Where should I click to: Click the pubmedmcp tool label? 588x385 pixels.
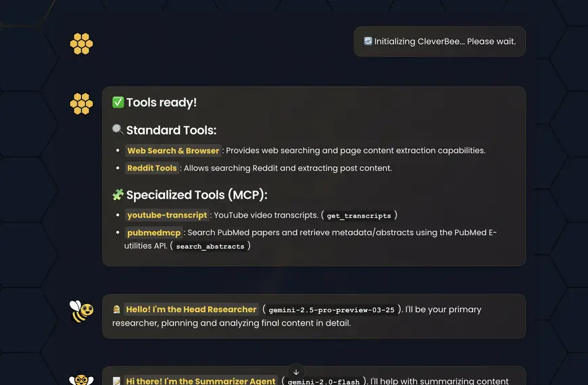tap(153, 232)
